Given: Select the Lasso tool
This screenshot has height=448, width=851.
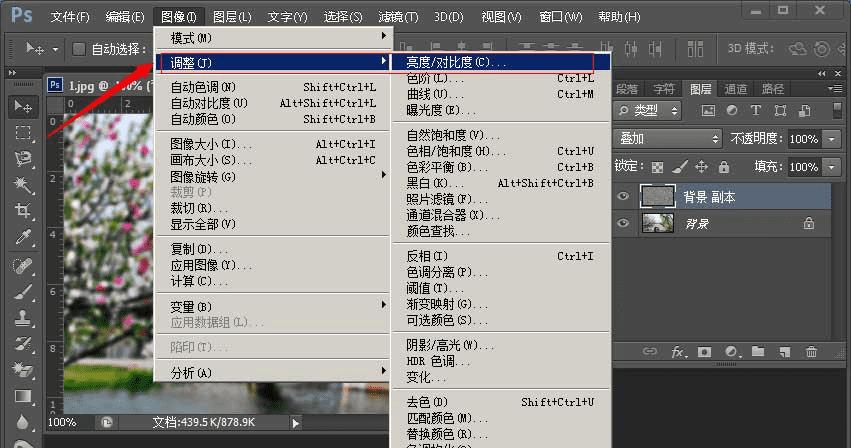Looking at the screenshot, I should point(23,159).
